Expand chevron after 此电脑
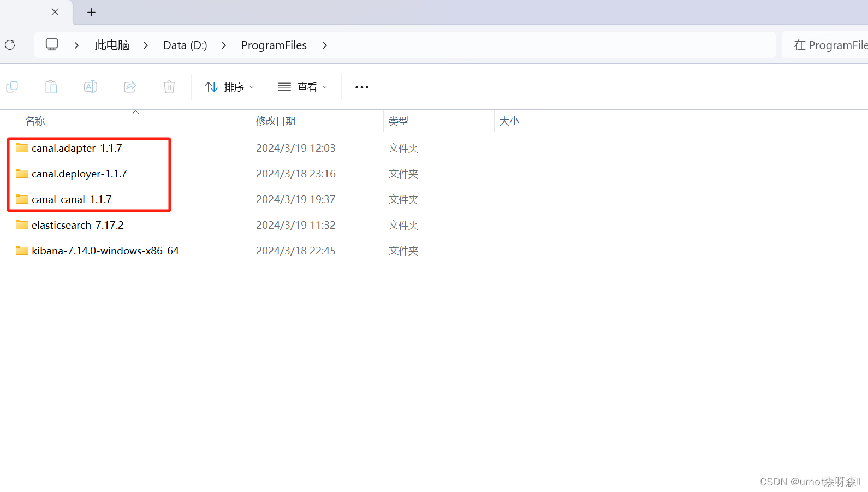This screenshot has width=868, height=492. (146, 45)
